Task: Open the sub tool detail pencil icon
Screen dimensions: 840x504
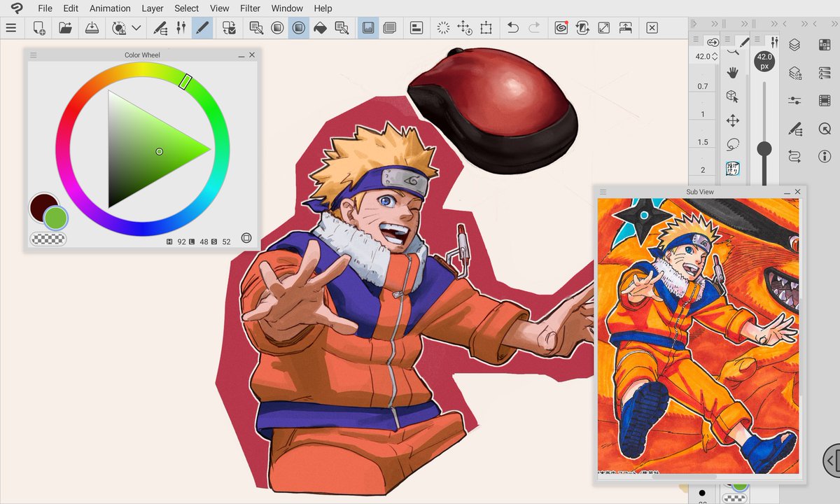Action: pos(160,28)
